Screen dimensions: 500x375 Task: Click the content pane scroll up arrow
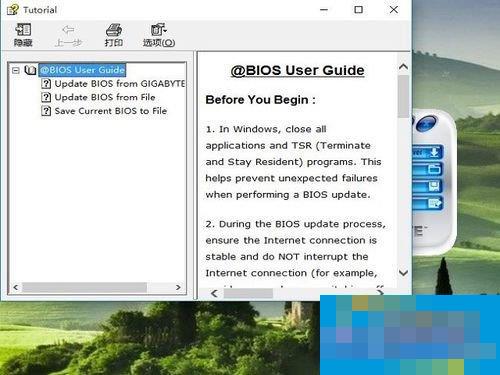(403, 67)
